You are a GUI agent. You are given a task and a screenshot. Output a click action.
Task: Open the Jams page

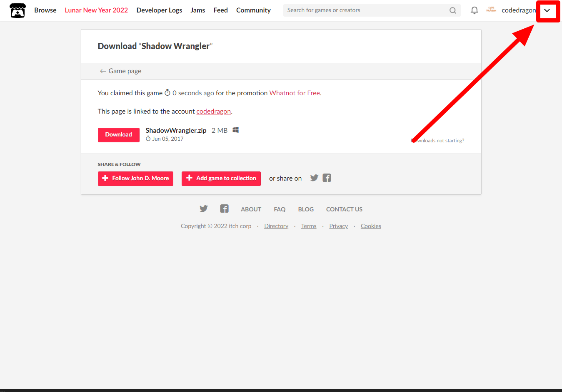(x=198, y=10)
